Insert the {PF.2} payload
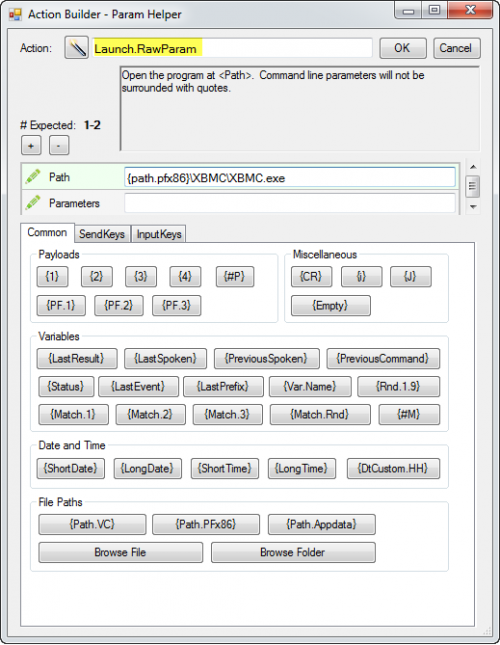The width and height of the screenshot is (500, 645). (119, 306)
